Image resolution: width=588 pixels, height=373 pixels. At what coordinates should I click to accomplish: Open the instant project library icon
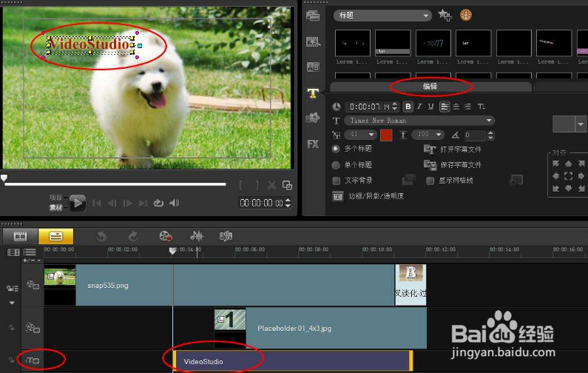click(x=313, y=41)
